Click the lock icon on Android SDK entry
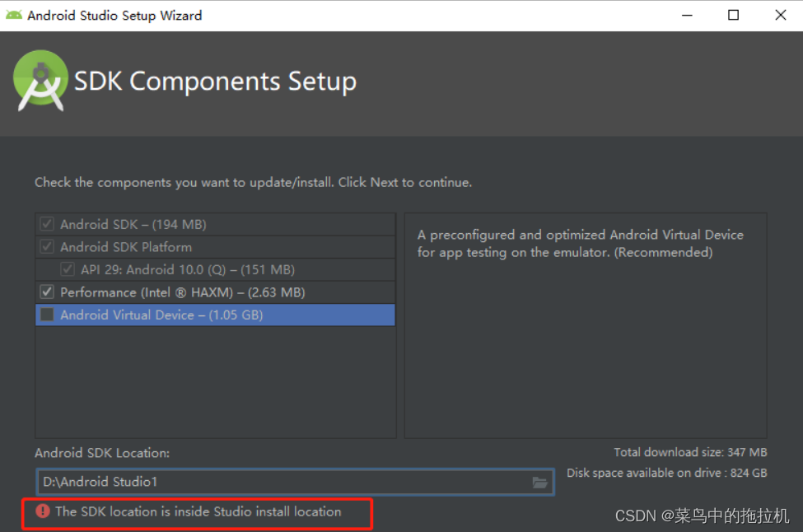The width and height of the screenshot is (803, 532). pyautogui.click(x=46, y=223)
